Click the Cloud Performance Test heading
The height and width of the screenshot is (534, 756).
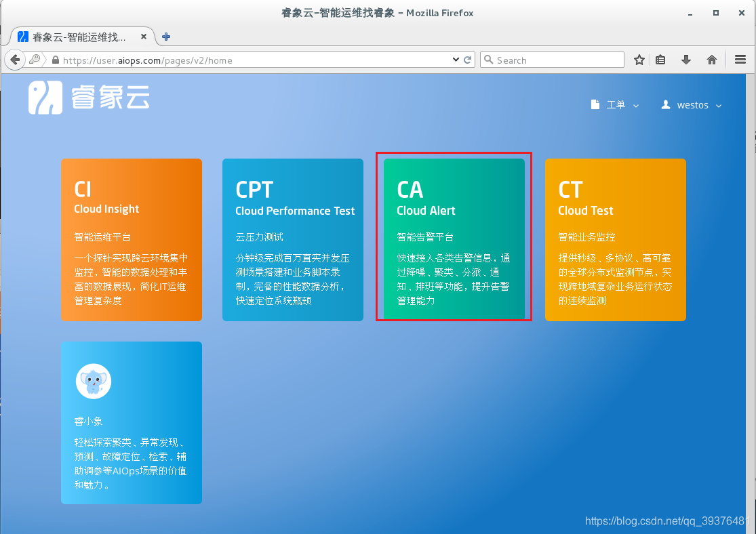click(x=295, y=211)
